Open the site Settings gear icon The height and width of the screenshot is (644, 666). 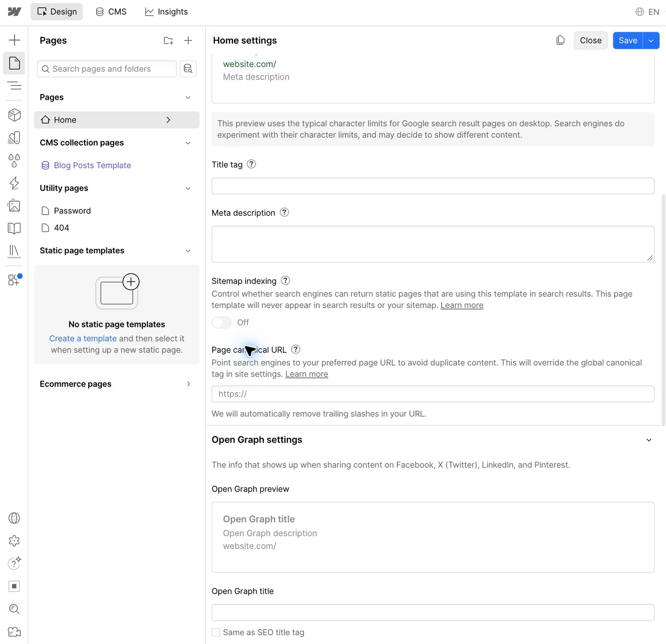click(x=14, y=540)
